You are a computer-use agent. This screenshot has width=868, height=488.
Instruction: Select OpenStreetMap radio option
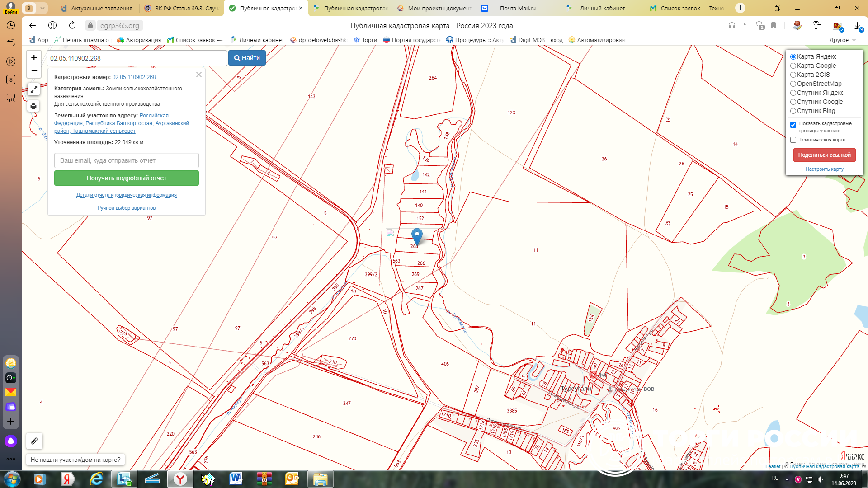tap(793, 84)
